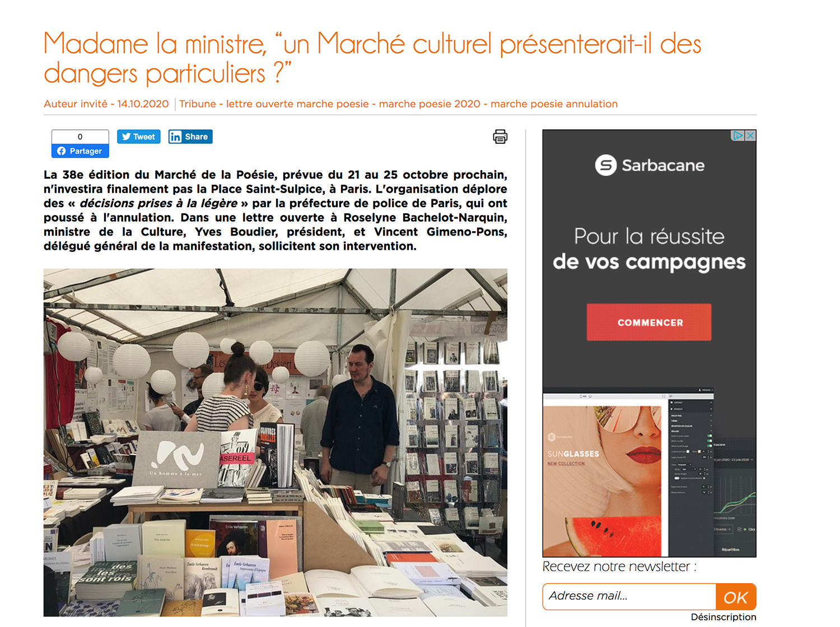The width and height of the screenshot is (840, 627).
Task: Focus the Adresse mail newsletter field
Action: 629,596
